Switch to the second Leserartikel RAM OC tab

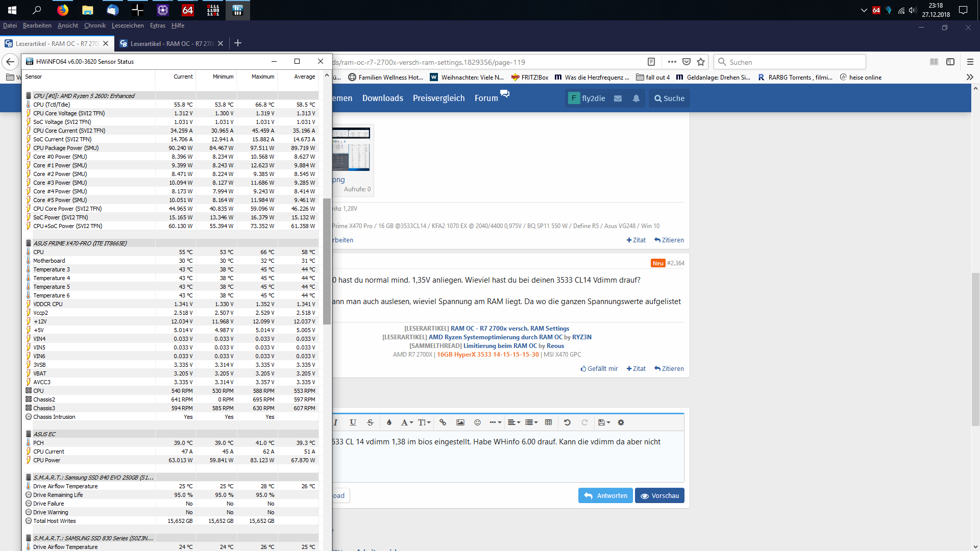coord(171,43)
